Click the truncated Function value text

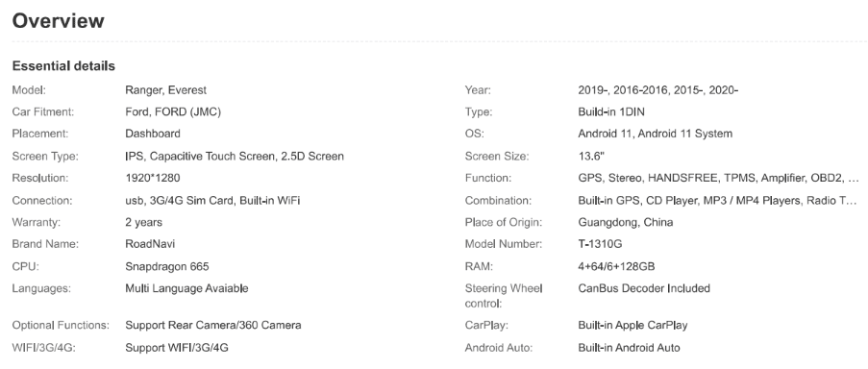point(719,178)
